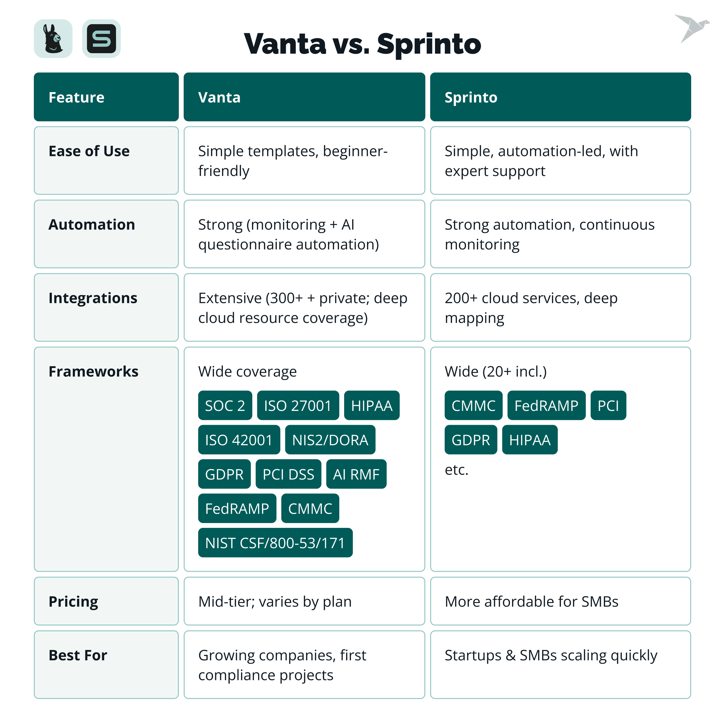The height and width of the screenshot is (728, 725).
Task: Click the Sprinto column header
Action: pyautogui.click(x=560, y=97)
